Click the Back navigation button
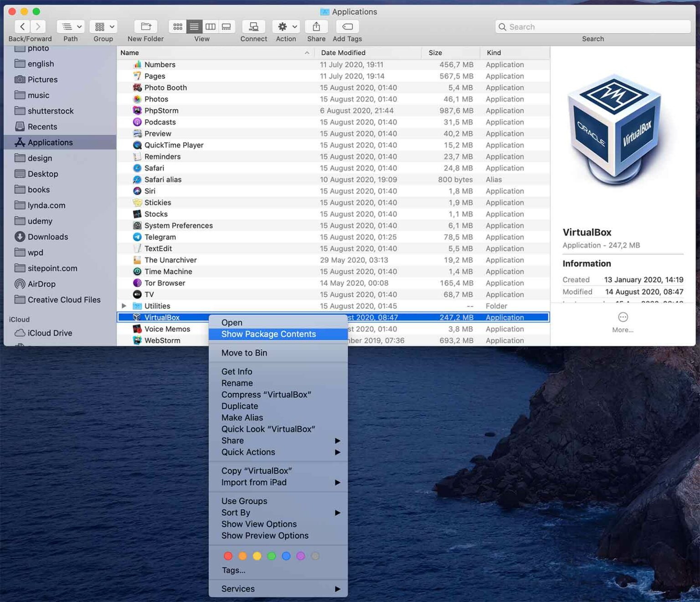Screen dimensions: 700x602 [x=21, y=26]
